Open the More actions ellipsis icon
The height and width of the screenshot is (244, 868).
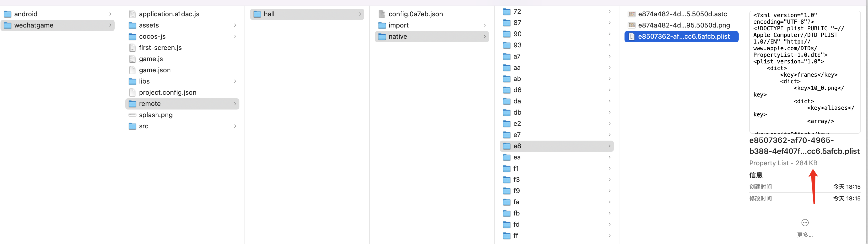click(x=805, y=222)
